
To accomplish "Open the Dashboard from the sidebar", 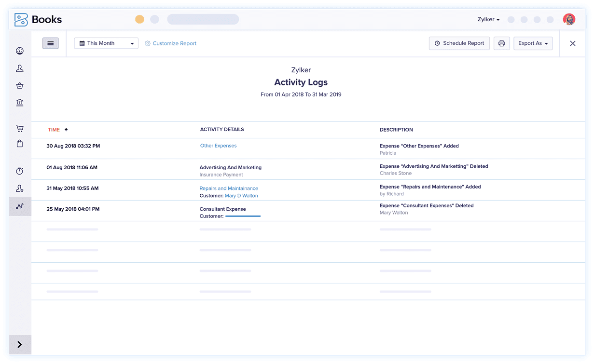I will [19, 50].
